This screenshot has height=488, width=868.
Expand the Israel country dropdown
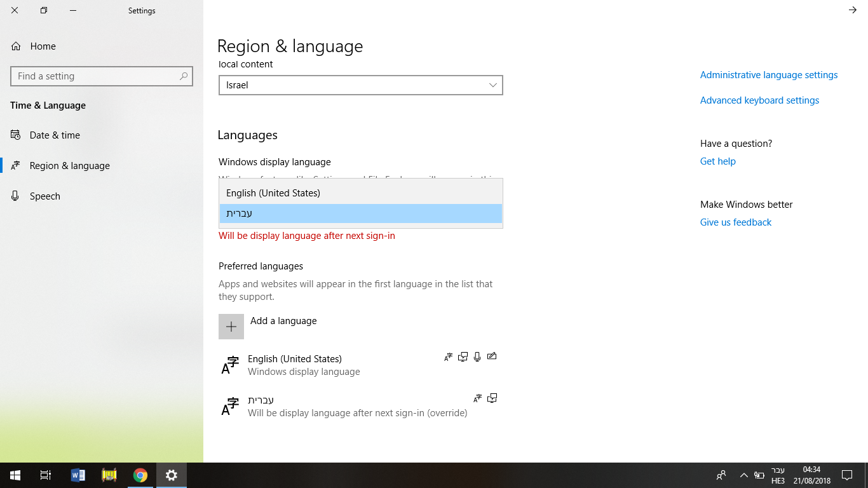pyautogui.click(x=361, y=85)
